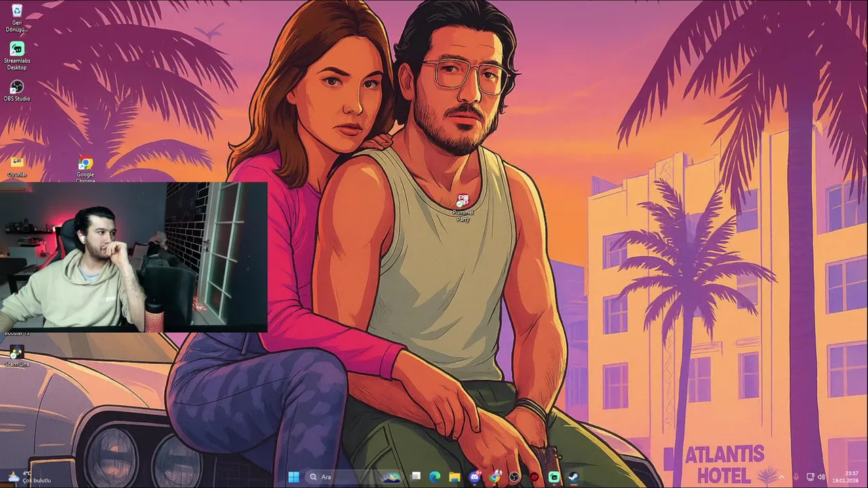This screenshot has width=868, height=488.
Task: Open Discord from the taskbar
Action: click(x=475, y=477)
